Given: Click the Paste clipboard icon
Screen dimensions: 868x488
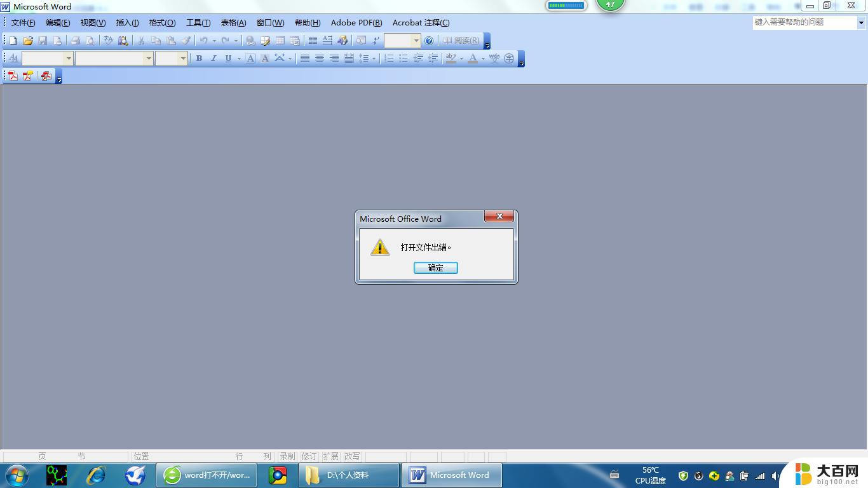Looking at the screenshot, I should pos(171,41).
